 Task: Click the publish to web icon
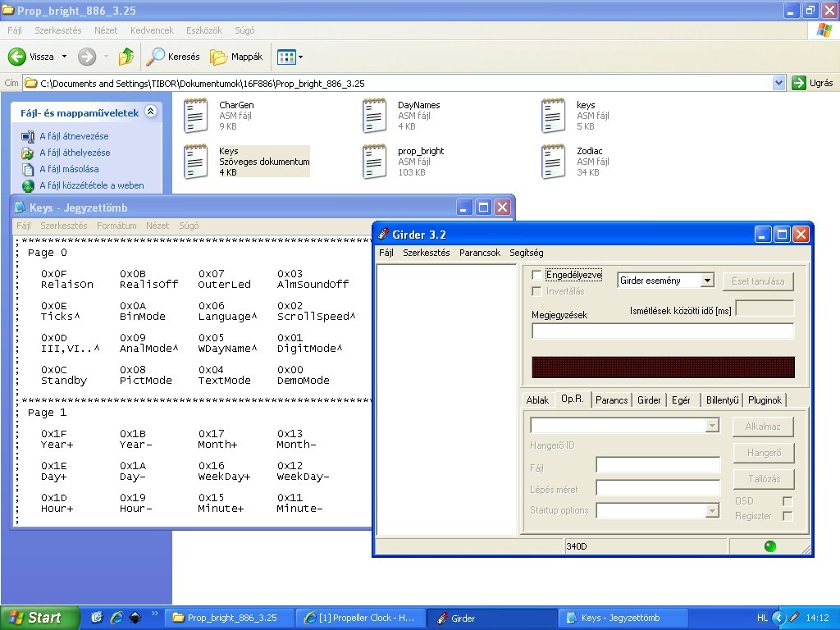click(28, 186)
